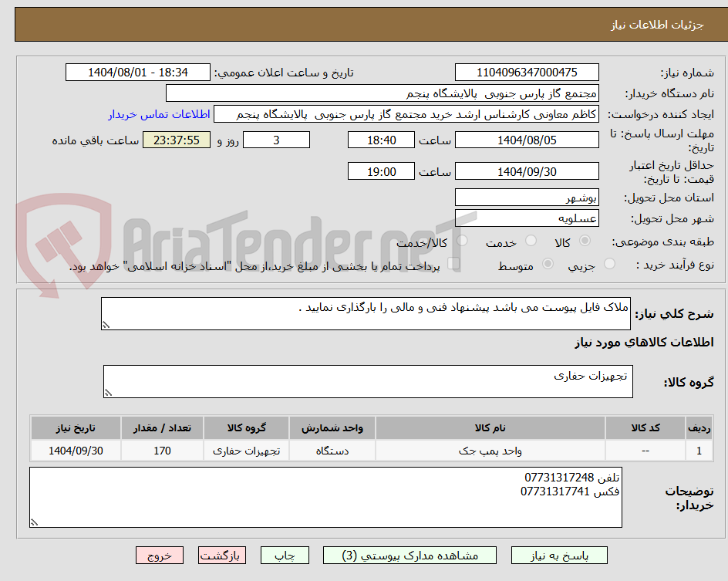
Task: Select the کالا/خدمت radio button
Action: point(461,241)
